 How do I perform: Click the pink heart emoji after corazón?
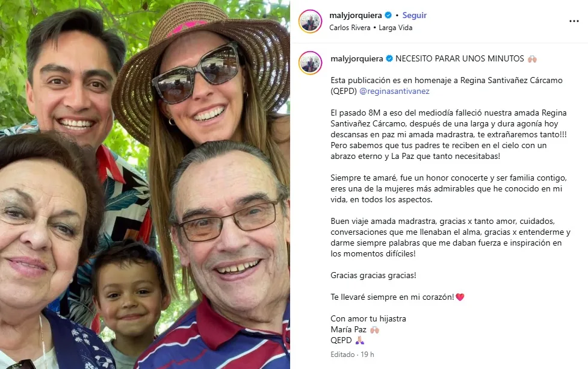point(460,297)
